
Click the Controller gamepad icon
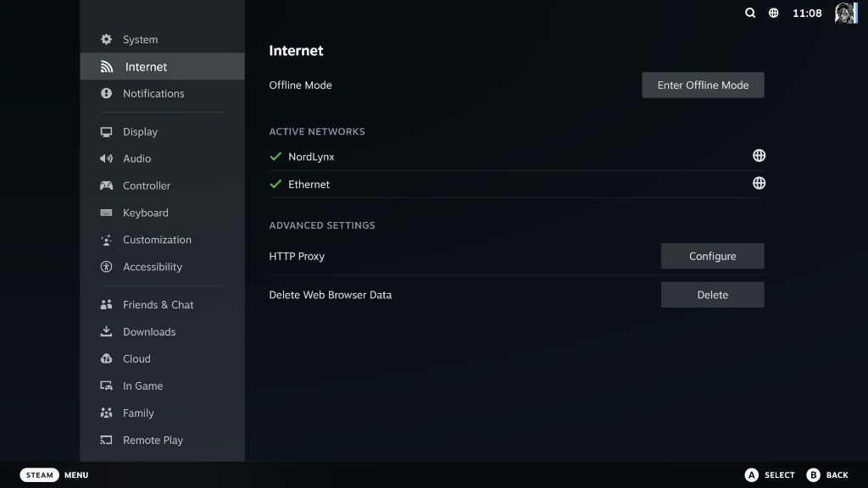(105, 186)
